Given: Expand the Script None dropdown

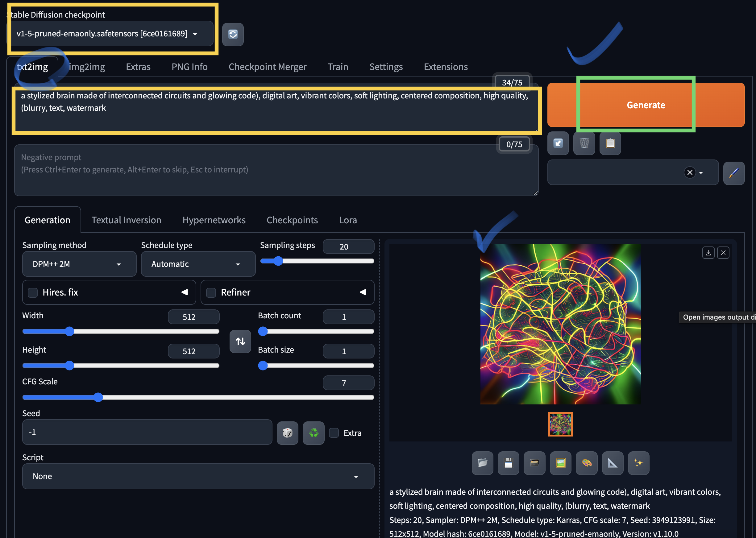Looking at the screenshot, I should [x=198, y=476].
